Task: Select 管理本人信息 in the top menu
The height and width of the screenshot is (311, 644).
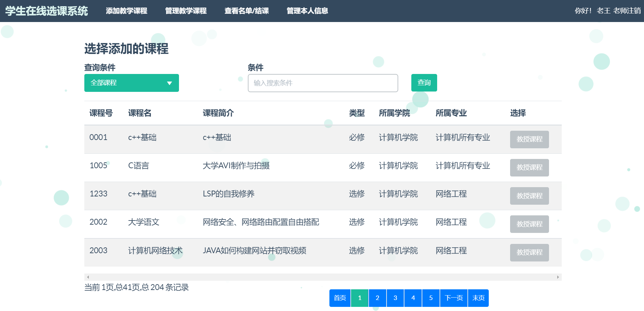Action: (x=307, y=11)
